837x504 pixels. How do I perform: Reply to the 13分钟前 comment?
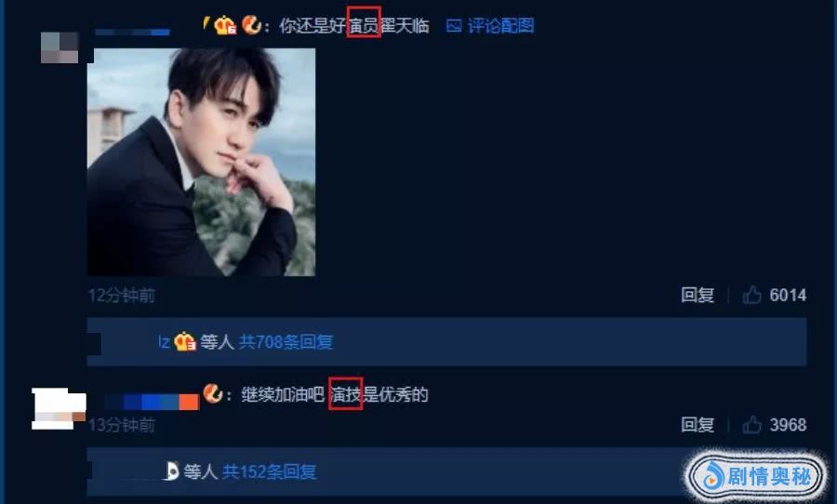pyautogui.click(x=697, y=425)
